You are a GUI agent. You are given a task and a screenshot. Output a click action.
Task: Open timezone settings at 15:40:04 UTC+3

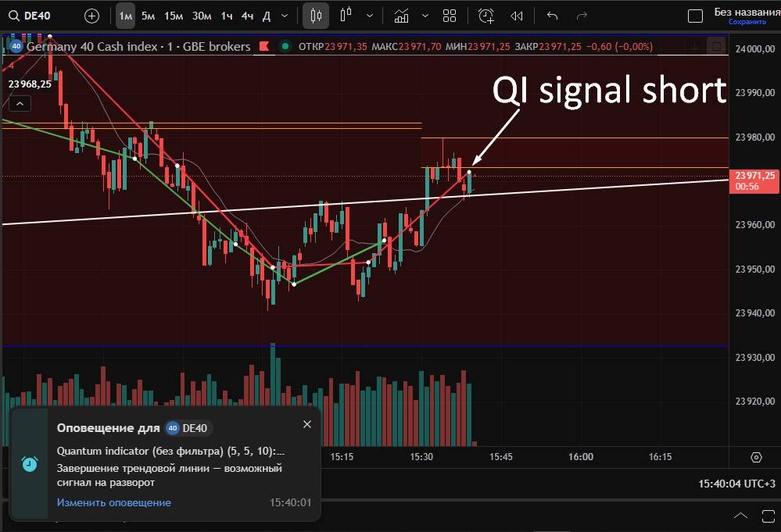click(737, 484)
